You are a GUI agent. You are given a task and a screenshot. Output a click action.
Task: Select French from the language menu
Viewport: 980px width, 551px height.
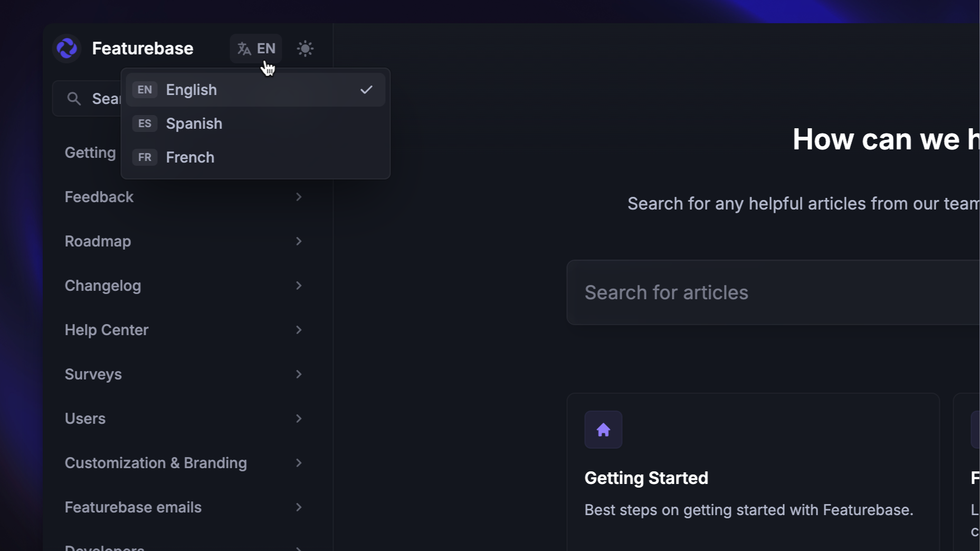(x=190, y=157)
